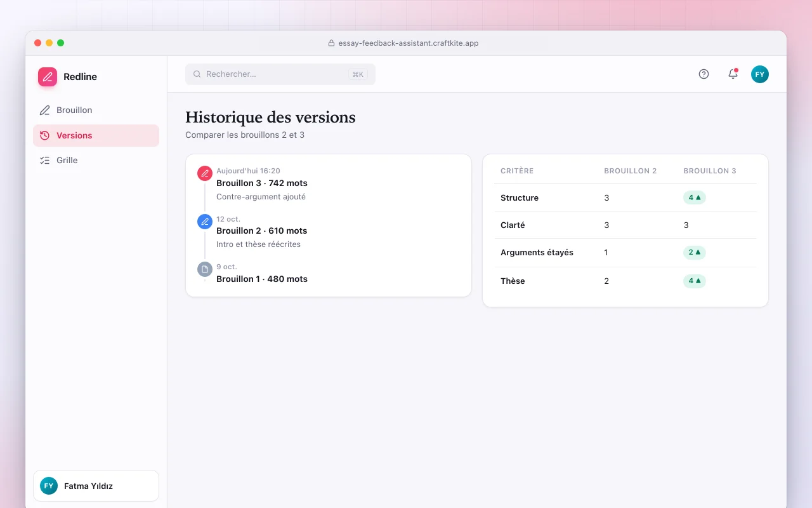Go to Brouillon in the sidebar
This screenshot has width=812, height=508.
[96, 110]
